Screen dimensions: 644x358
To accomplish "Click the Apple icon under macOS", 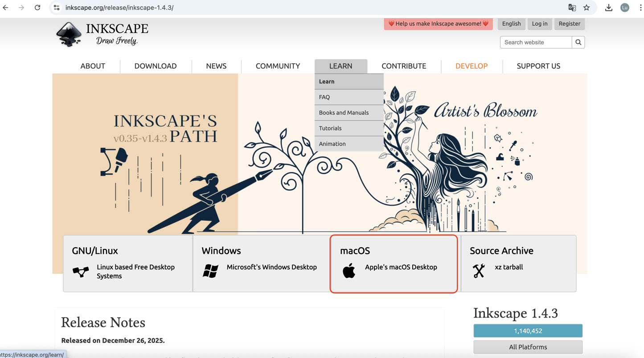I will 349,270.
